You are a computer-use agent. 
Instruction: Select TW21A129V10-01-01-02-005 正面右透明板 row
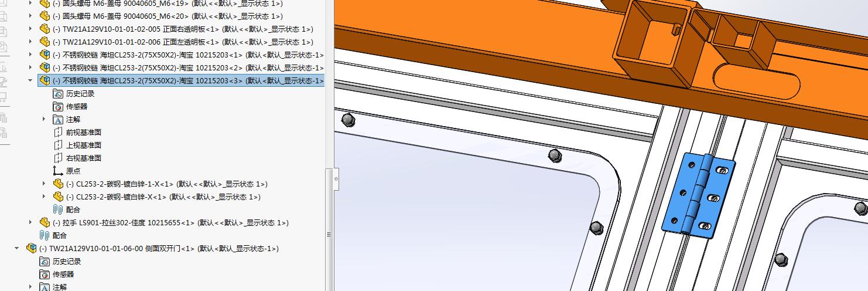point(183,29)
